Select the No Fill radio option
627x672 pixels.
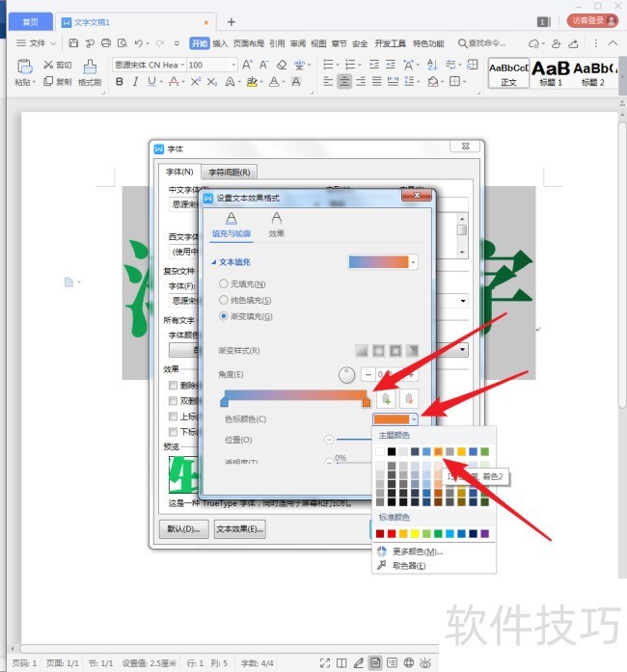[224, 283]
